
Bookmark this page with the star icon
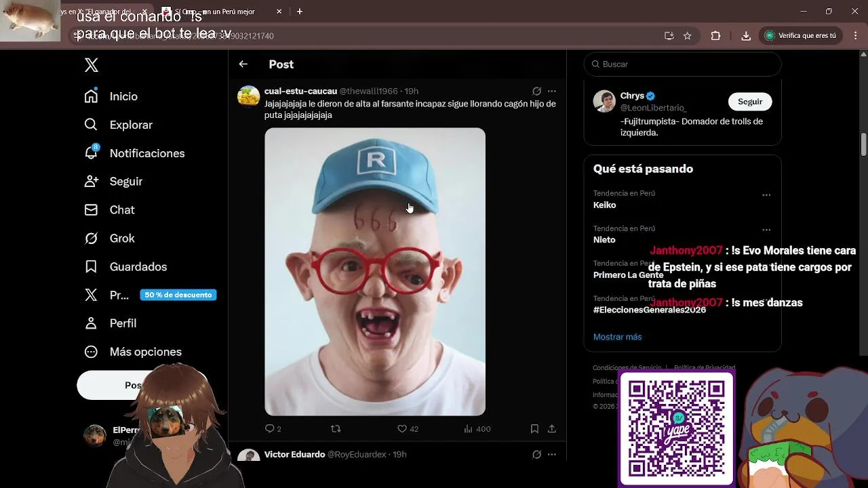pos(688,36)
